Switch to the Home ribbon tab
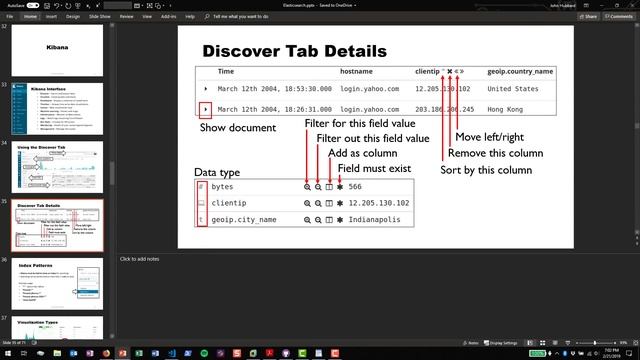This screenshot has height=360, width=640. [30, 17]
